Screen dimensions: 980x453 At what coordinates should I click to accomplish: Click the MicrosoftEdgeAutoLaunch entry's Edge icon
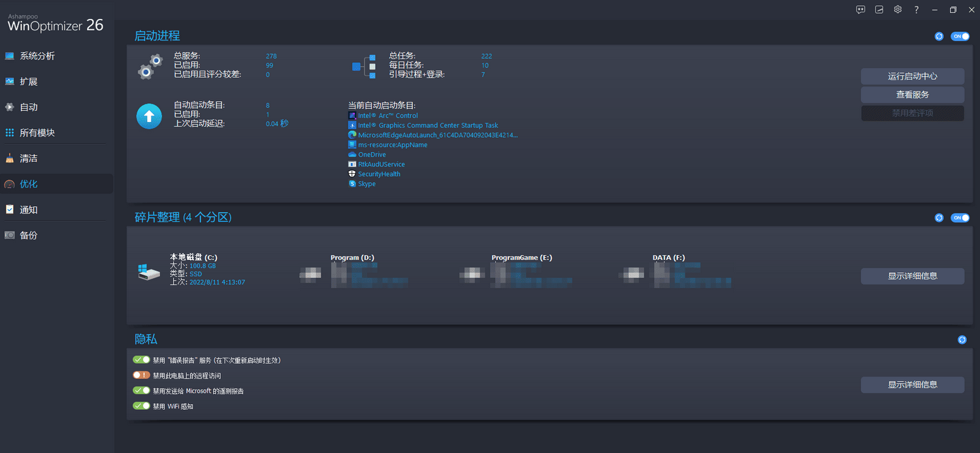pyautogui.click(x=353, y=135)
